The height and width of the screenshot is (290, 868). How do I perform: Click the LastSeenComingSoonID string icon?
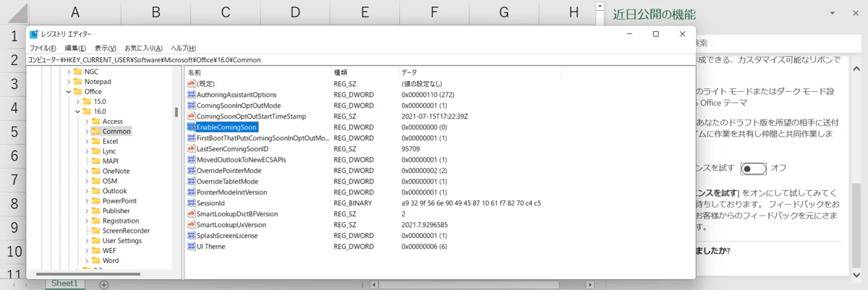pyautogui.click(x=192, y=149)
